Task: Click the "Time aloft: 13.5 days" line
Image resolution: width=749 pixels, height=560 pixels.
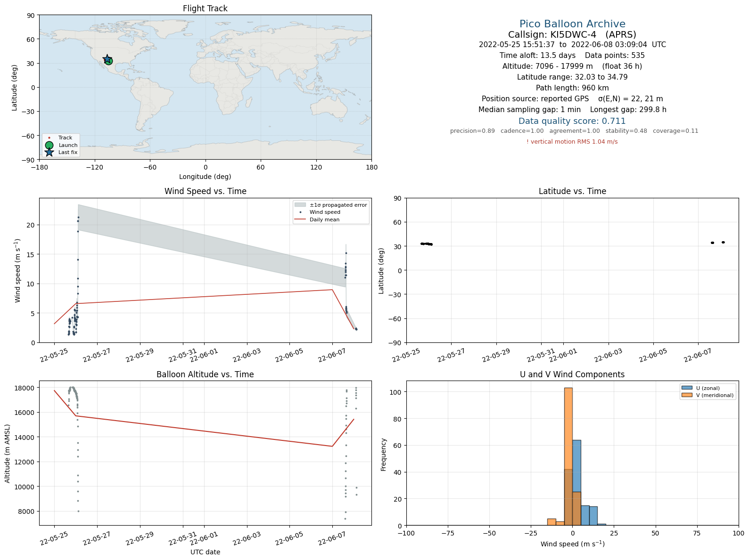Action: (x=572, y=56)
